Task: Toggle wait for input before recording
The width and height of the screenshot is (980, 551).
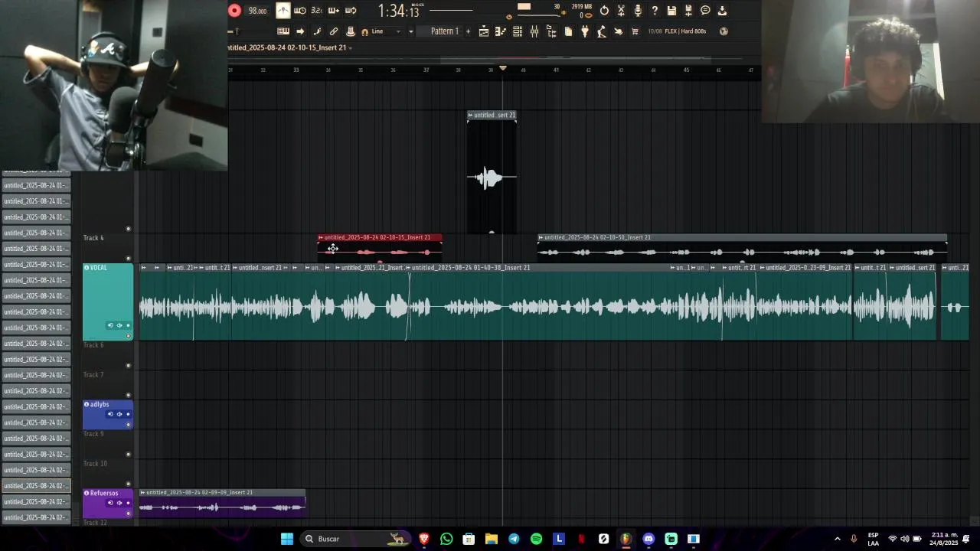Action: (300, 11)
